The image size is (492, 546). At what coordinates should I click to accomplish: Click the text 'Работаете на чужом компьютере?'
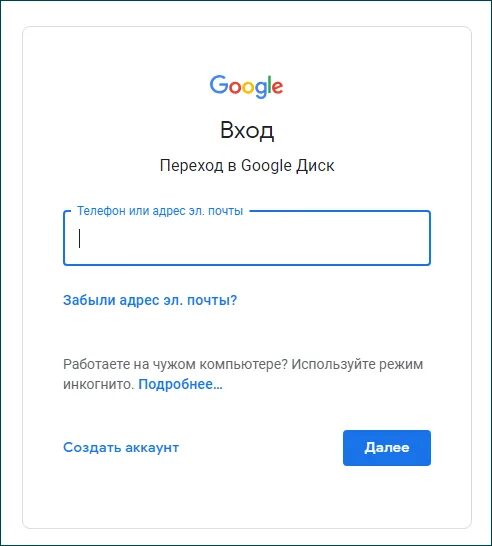(175, 365)
